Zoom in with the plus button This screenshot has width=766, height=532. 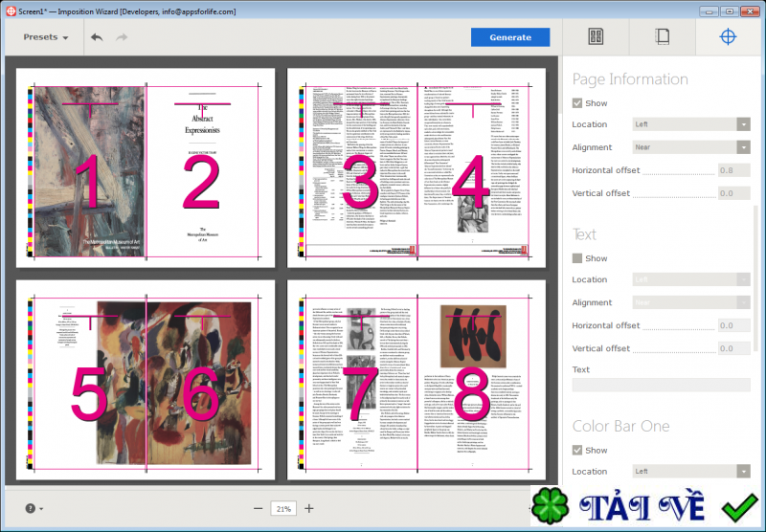pyautogui.click(x=308, y=509)
